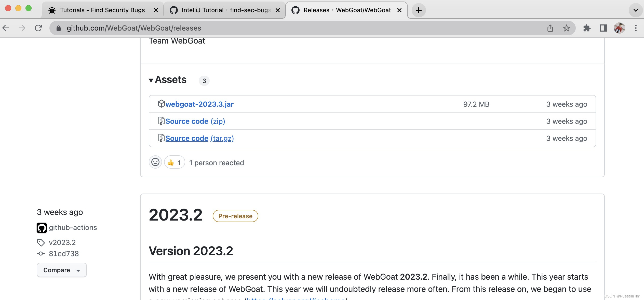Open the add reaction smiley button
Screen dimensions: 644x300
155,162
